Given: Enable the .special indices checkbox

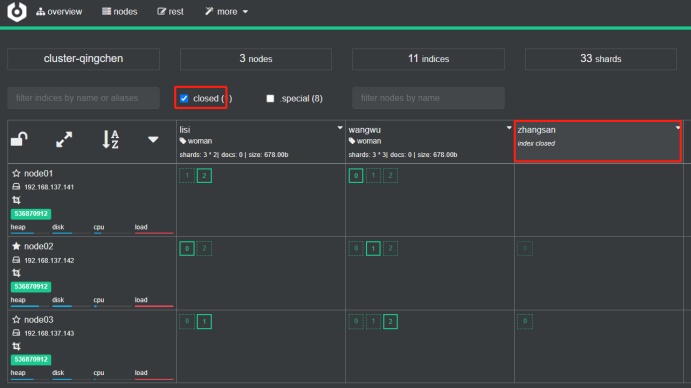Looking at the screenshot, I should 270,98.
